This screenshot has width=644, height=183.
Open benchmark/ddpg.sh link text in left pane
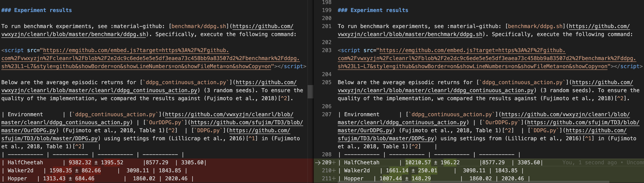(x=199, y=26)
